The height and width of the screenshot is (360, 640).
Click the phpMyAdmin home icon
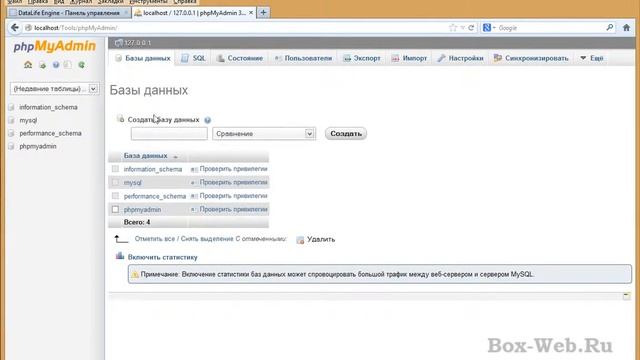[x=28, y=64]
